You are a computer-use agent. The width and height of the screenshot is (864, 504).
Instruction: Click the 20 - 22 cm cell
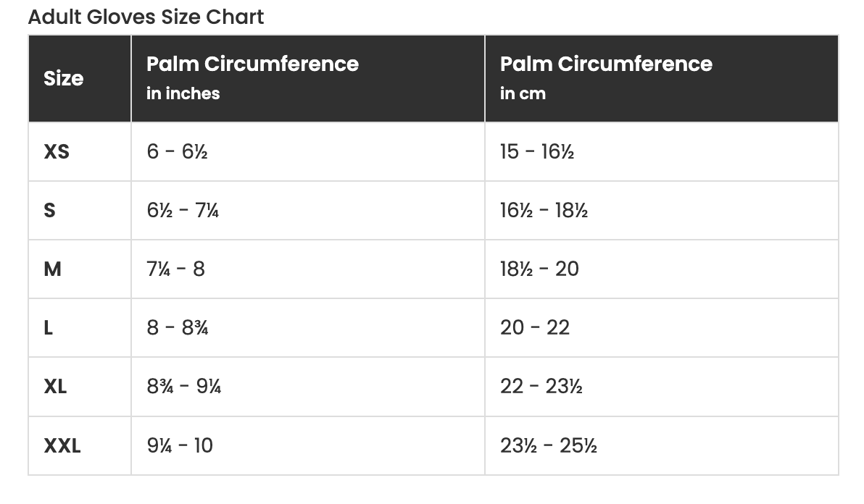(535, 328)
